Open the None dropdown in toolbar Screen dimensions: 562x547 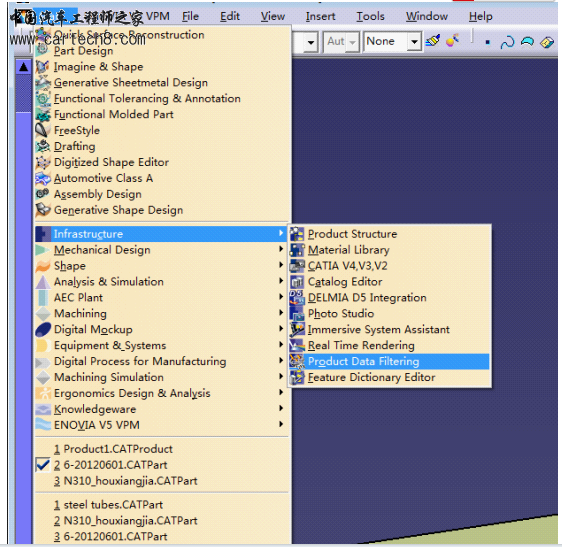coord(414,42)
